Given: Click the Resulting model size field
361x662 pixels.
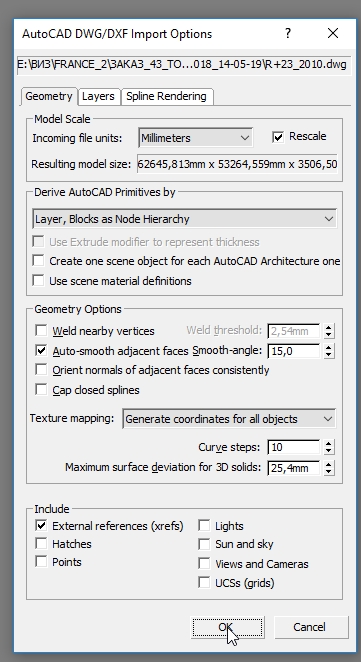Looking at the screenshot, I should point(237,164).
